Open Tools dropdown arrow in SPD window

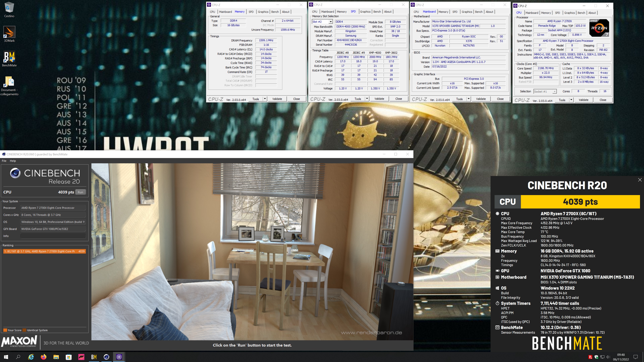click(367, 99)
